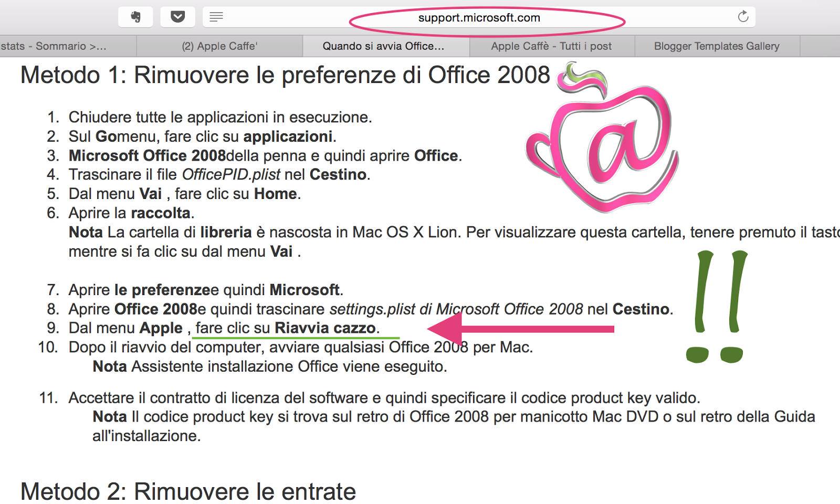The height and width of the screenshot is (504, 840).
Task: Click step 'Chiudere tutte le applicazioni in esecuzione'
Action: pos(220,117)
